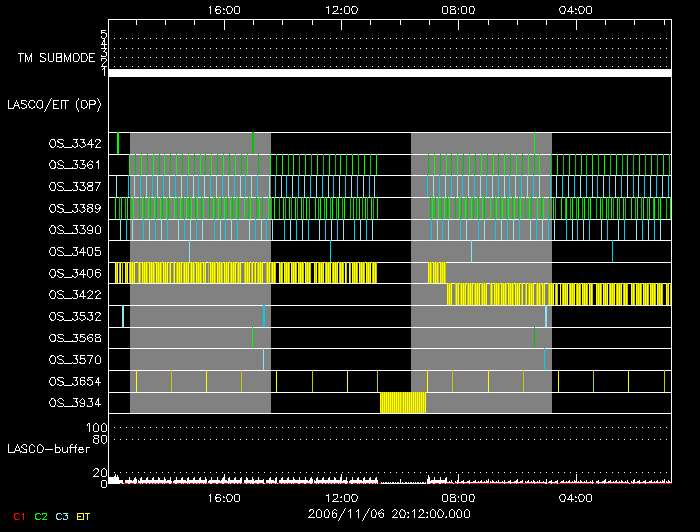This screenshot has height=532, width=700.
Task: Click the 08:00 tick on the top axis
Action: (459, 9)
